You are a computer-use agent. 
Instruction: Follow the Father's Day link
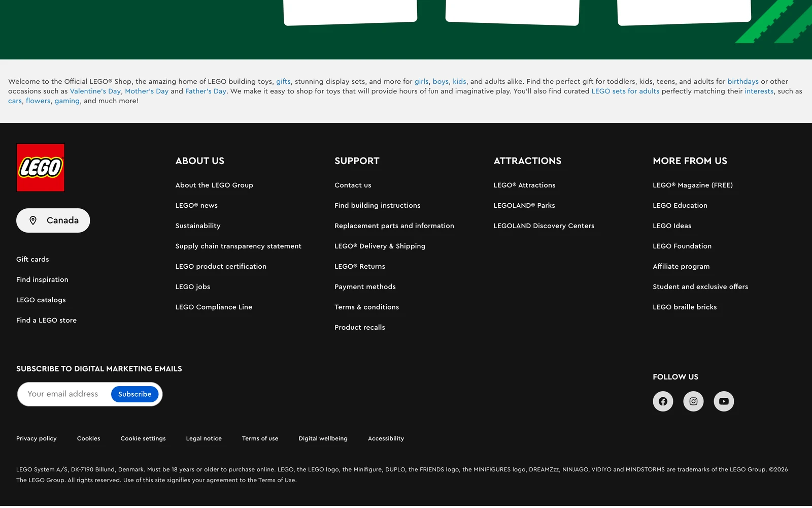[206, 91]
